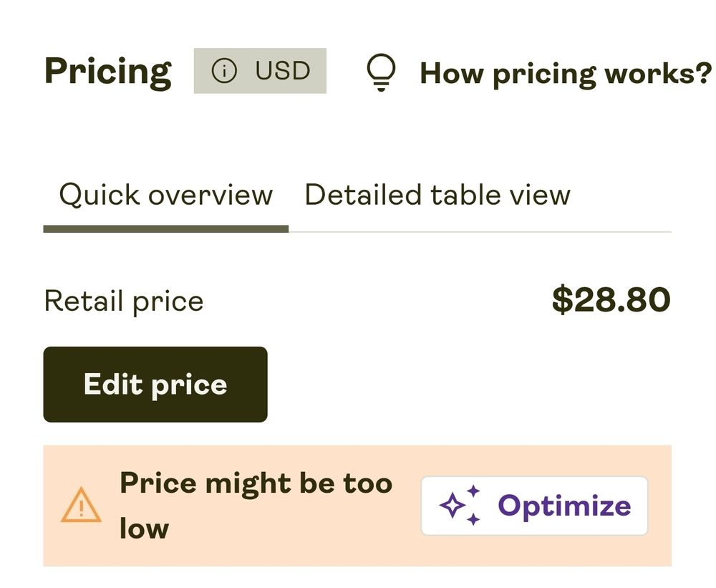The width and height of the screenshot is (716, 588).
Task: Click the gray divider line under Detailed table view
Action: pyautogui.click(x=480, y=232)
